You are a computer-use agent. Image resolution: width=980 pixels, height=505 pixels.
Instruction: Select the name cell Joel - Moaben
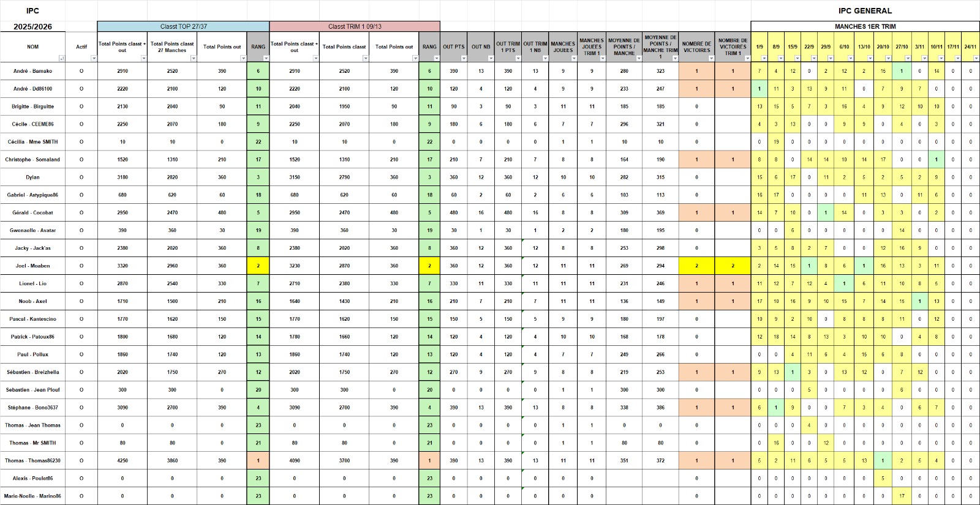[32, 266]
